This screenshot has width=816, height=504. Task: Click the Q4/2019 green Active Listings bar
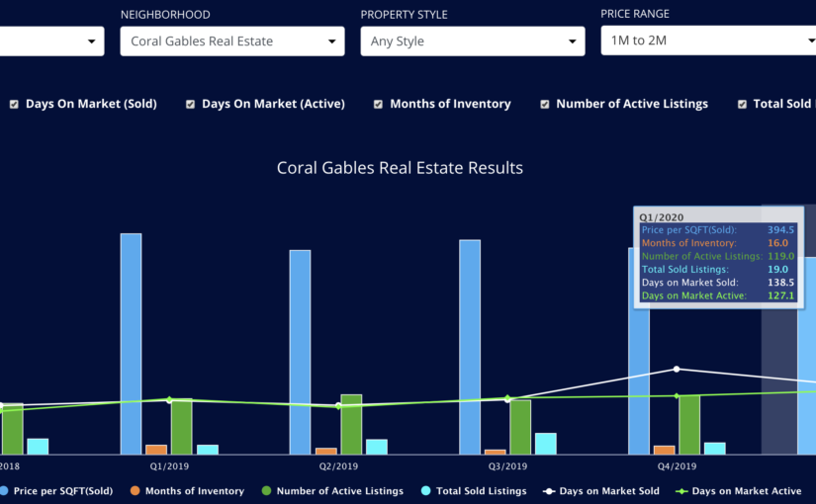(x=689, y=425)
